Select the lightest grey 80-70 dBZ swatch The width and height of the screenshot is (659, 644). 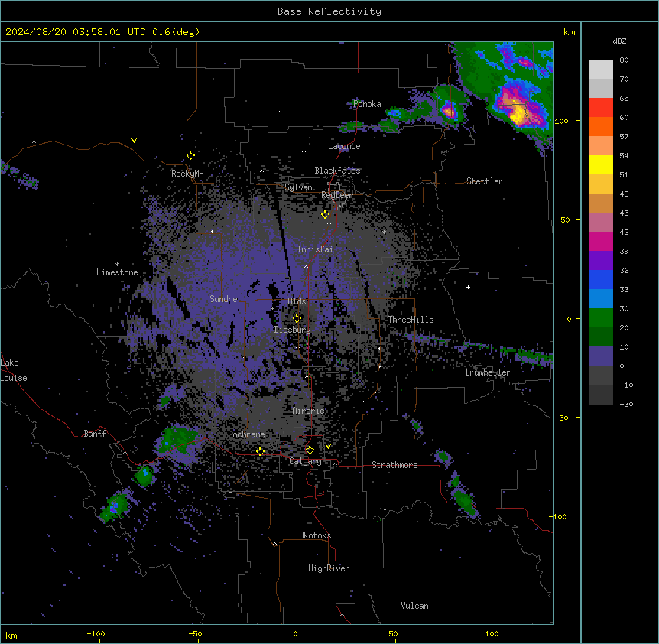tap(601, 69)
